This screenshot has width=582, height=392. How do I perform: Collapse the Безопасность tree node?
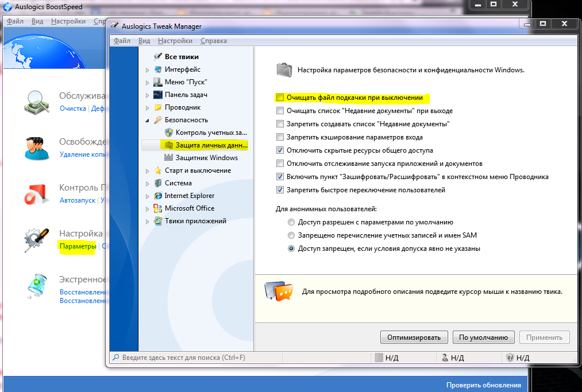tap(147, 121)
